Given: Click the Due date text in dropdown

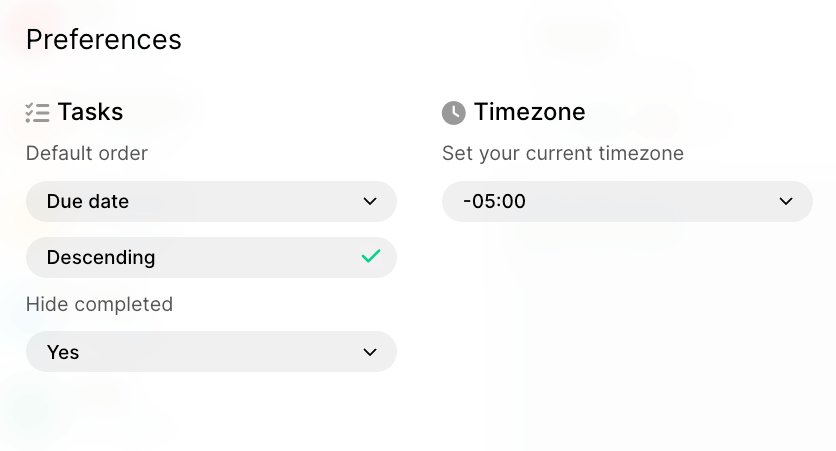Looking at the screenshot, I should pyautogui.click(x=87, y=202).
